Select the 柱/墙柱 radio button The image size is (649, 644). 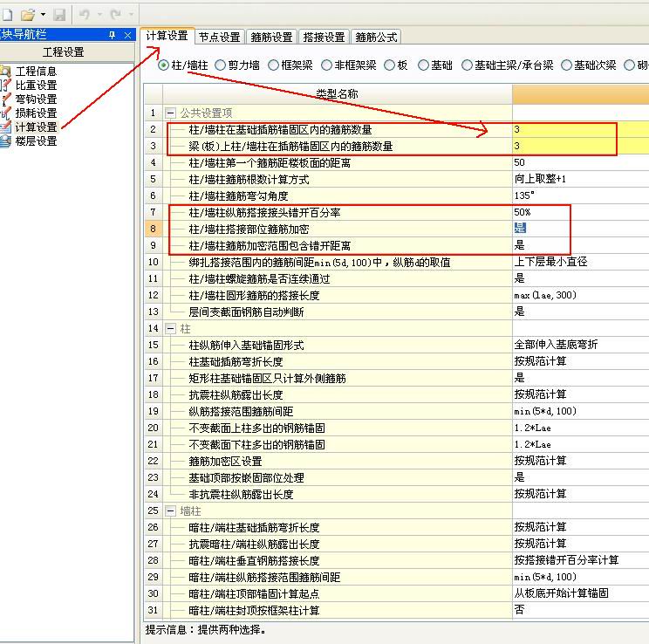(163, 65)
